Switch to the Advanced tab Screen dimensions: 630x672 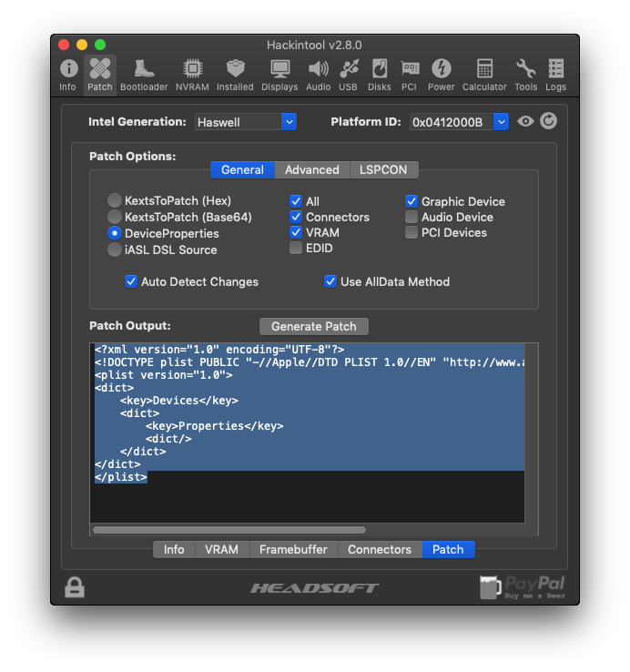(311, 169)
